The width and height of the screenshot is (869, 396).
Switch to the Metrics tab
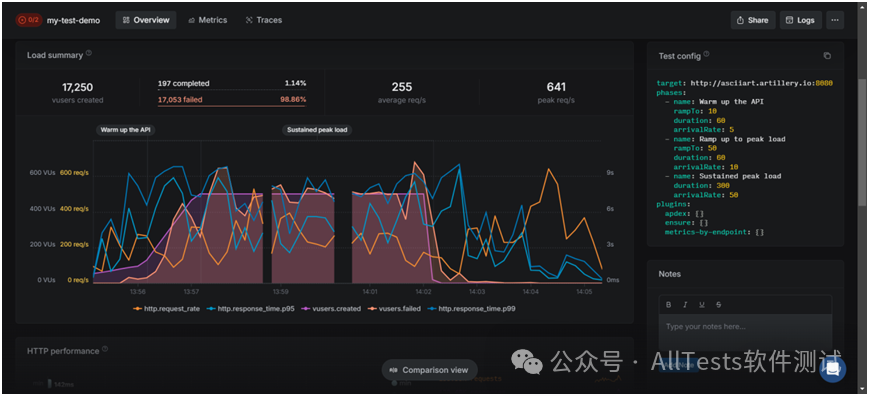point(208,20)
